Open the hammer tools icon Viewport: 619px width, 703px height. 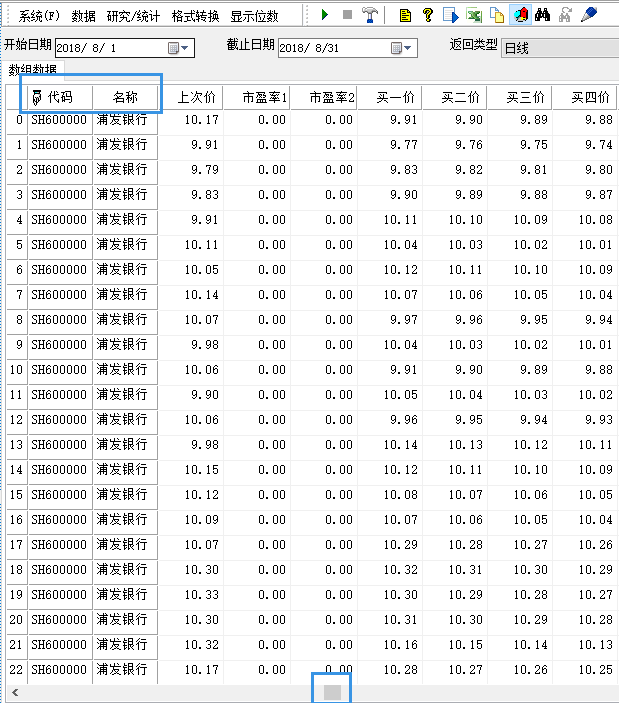click(x=370, y=15)
